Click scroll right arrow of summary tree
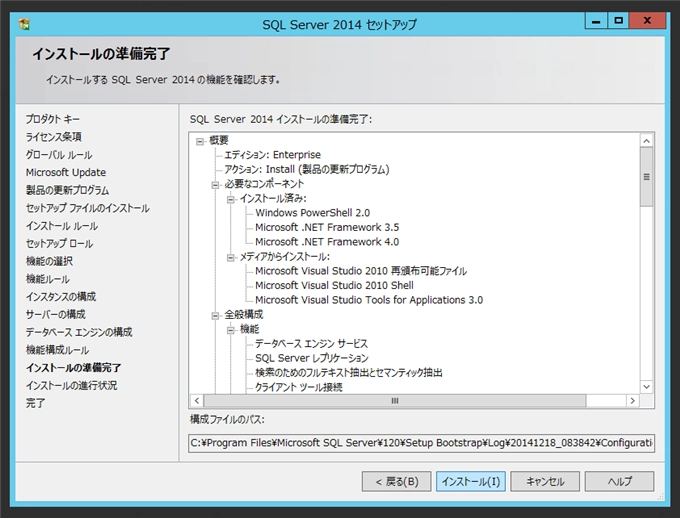 point(633,400)
